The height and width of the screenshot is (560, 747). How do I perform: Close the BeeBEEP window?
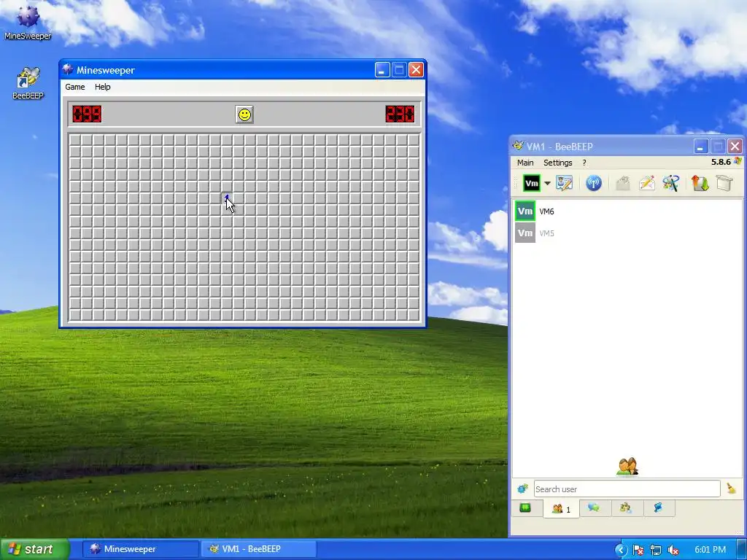tap(735, 146)
